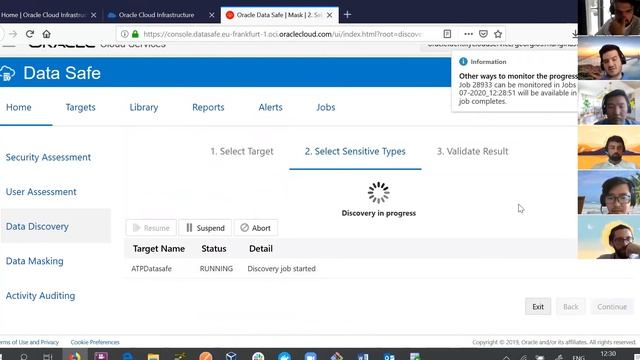Image resolution: width=640 pixels, height=360 pixels.
Task: Click the Status column header
Action: (214, 249)
